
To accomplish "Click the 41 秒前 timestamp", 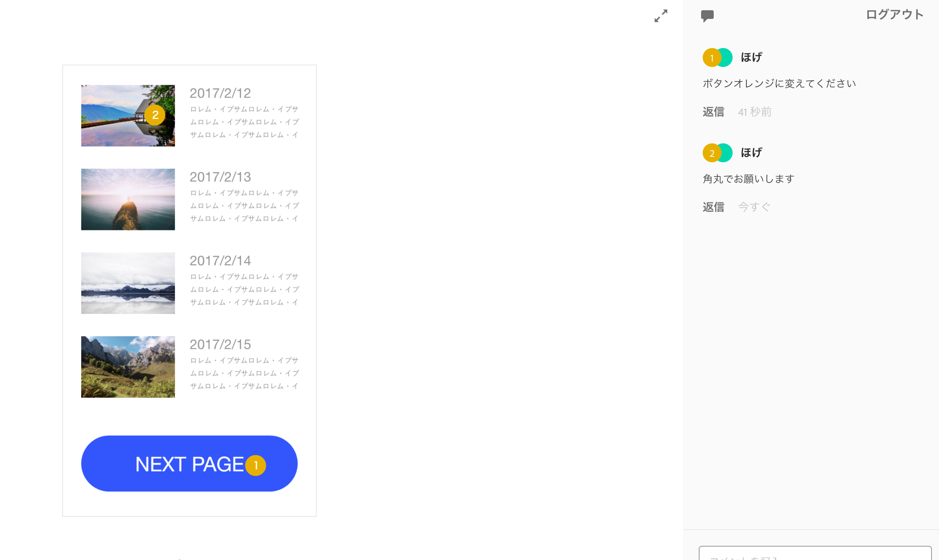I will 755,112.
